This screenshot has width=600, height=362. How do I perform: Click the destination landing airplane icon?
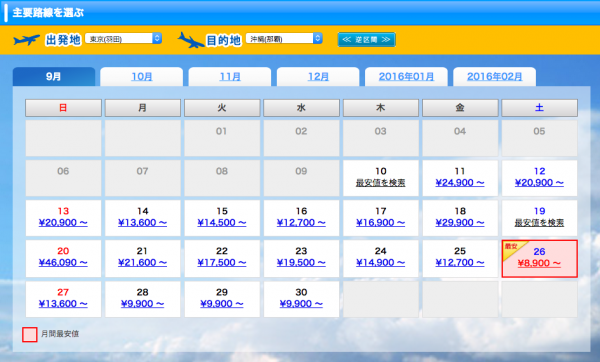click(x=191, y=40)
